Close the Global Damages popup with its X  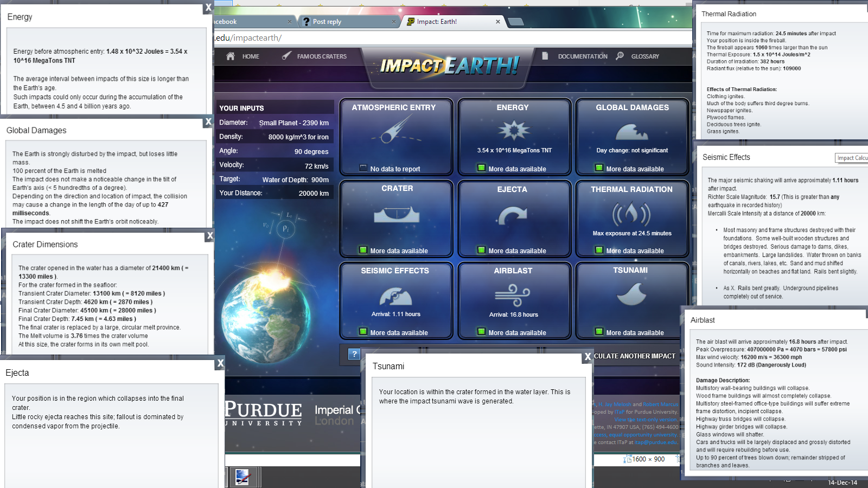pos(208,122)
